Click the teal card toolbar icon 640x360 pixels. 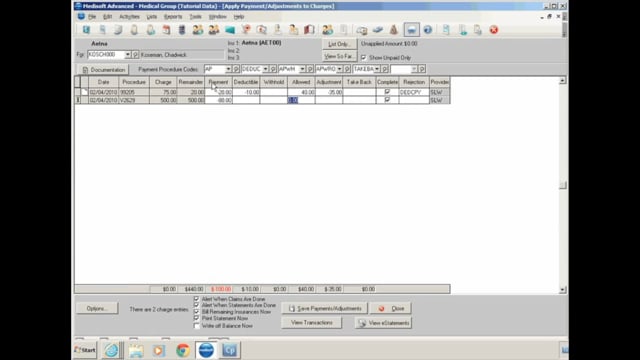click(230, 30)
